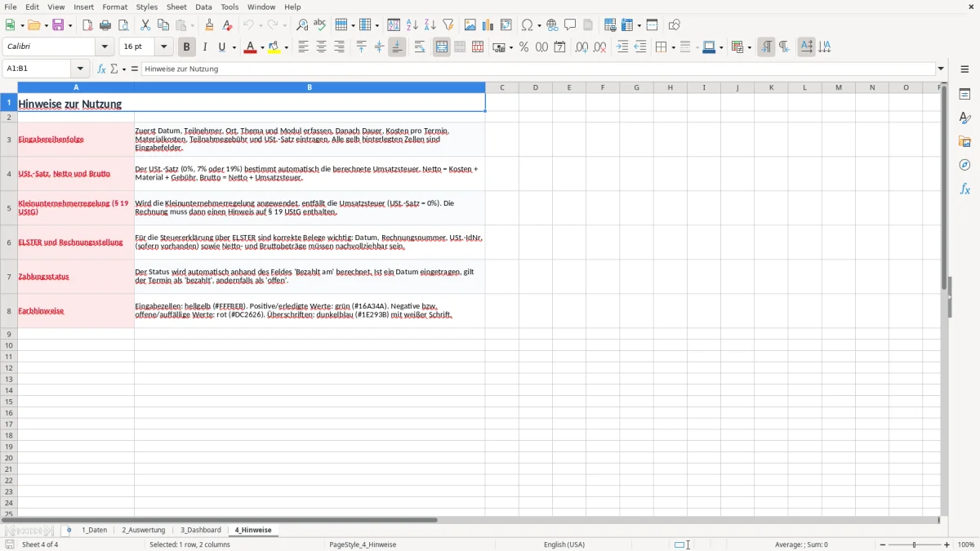
Task: Toggle Italic formatting
Action: point(204,47)
